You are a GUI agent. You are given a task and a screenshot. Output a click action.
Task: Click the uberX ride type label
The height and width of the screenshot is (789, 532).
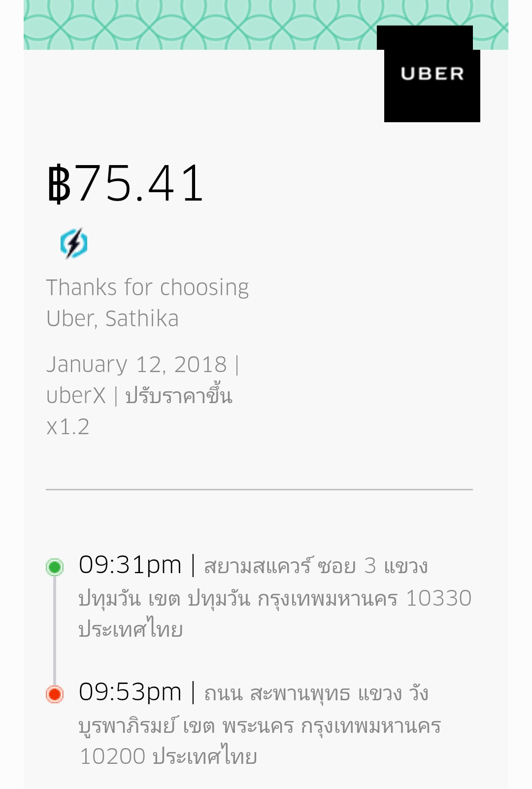pos(76,396)
